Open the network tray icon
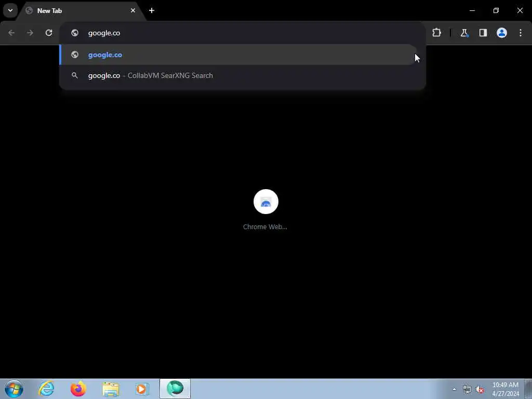532x399 pixels. (x=467, y=389)
